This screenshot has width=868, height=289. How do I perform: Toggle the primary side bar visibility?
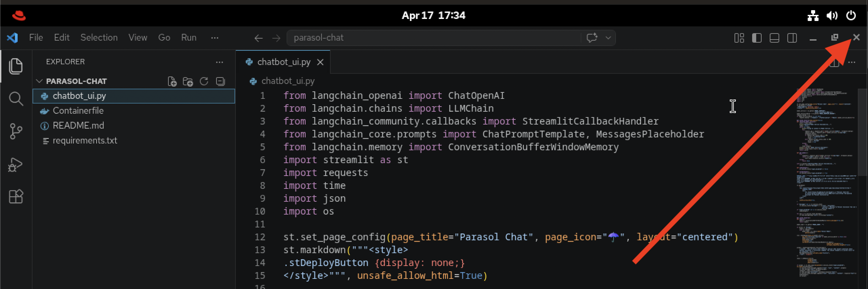pos(757,38)
